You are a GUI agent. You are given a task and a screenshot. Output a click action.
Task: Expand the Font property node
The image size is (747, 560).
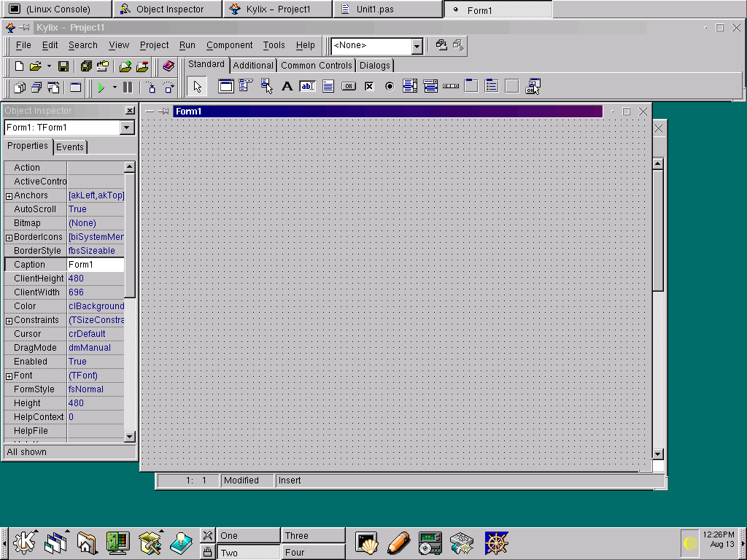coord(9,376)
